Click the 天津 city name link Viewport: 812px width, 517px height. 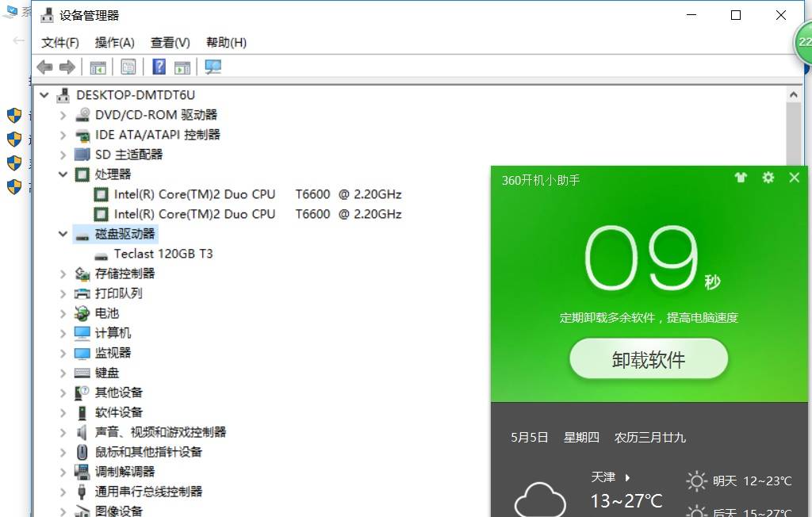[x=604, y=477]
